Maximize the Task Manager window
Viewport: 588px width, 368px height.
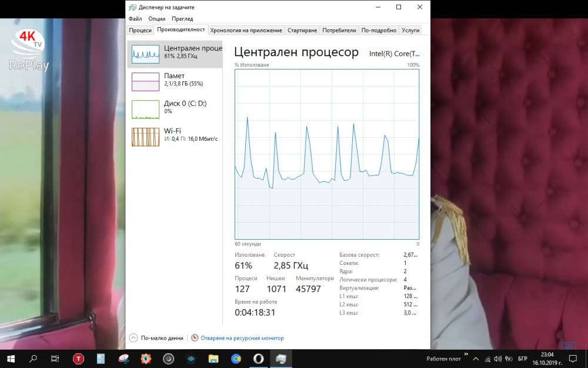pyautogui.click(x=399, y=7)
